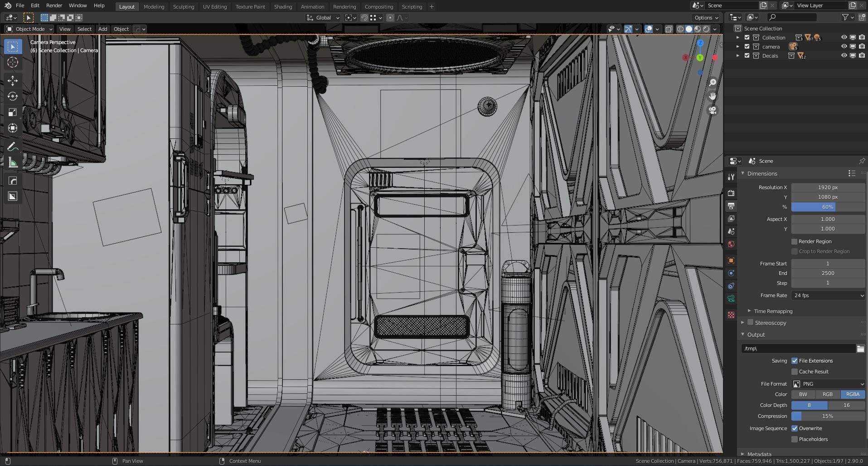Open the File menu

20,5
